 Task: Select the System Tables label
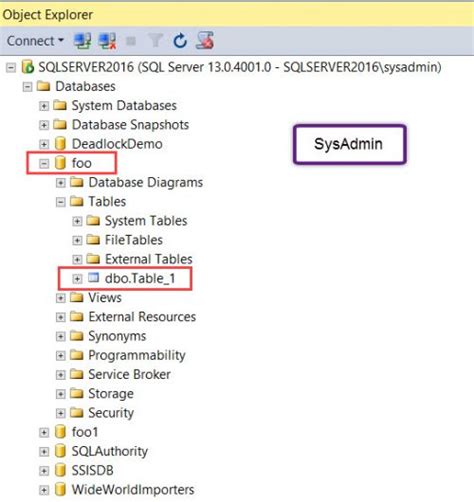[146, 221]
